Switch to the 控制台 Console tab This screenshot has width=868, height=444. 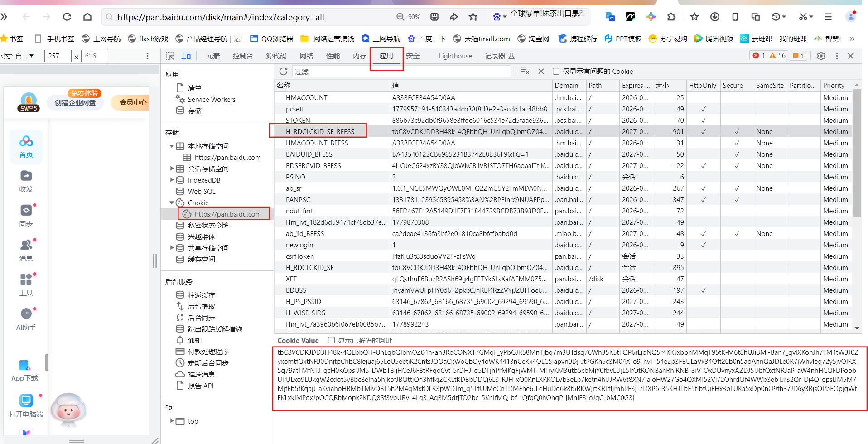point(243,56)
